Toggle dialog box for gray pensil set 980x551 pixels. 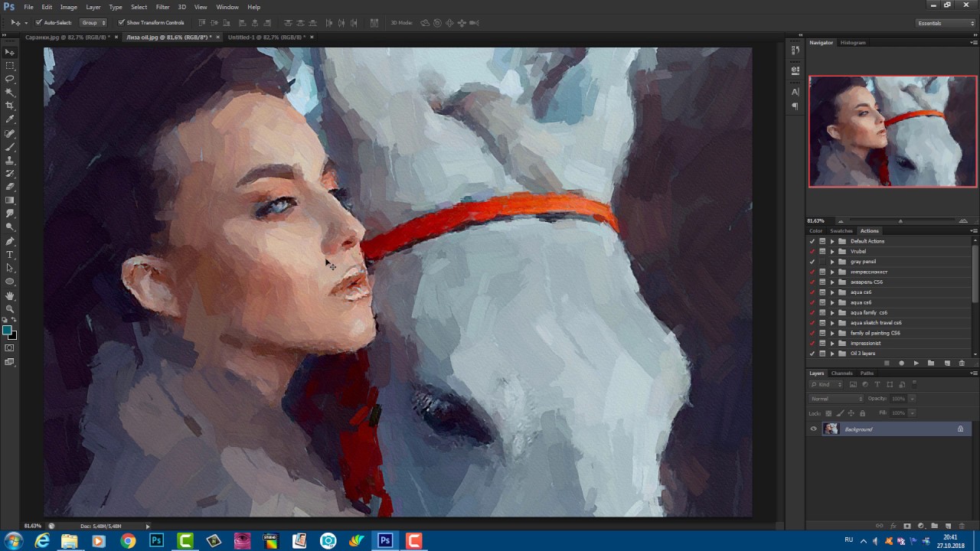[x=822, y=262]
